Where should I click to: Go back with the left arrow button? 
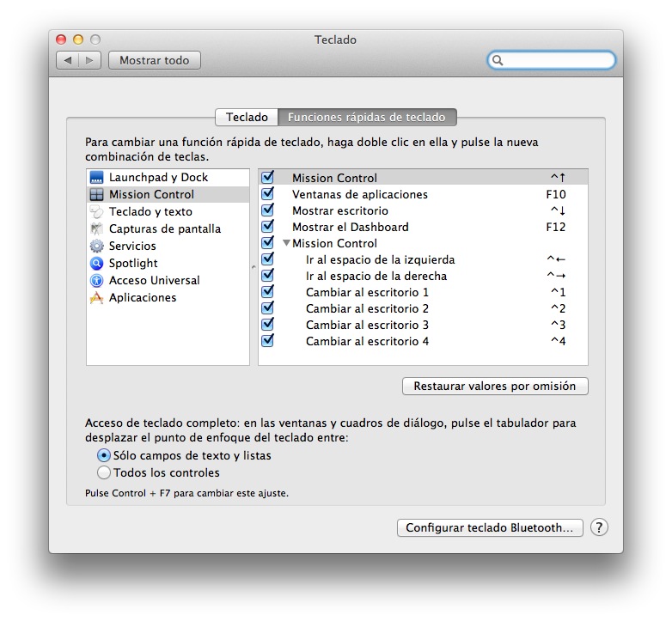tap(68, 60)
